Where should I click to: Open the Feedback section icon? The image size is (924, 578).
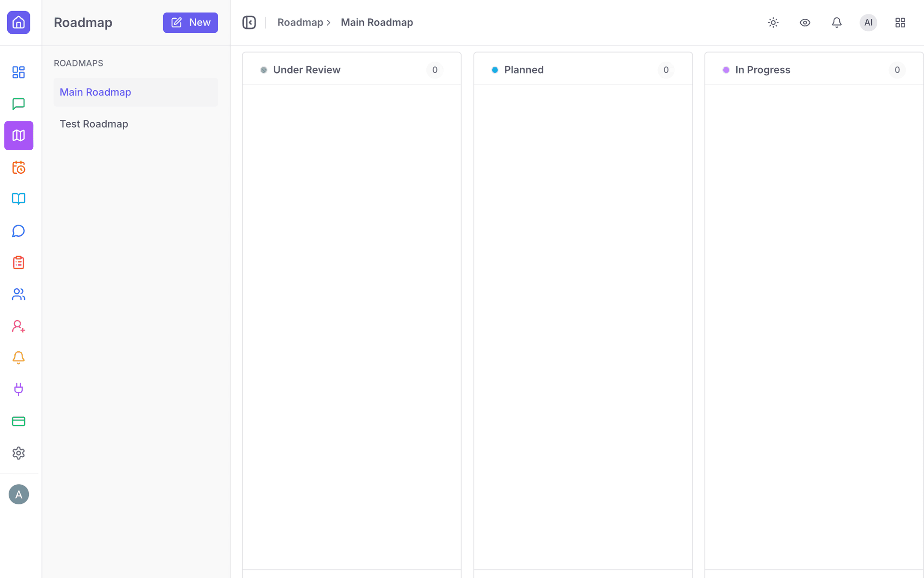[x=18, y=103]
